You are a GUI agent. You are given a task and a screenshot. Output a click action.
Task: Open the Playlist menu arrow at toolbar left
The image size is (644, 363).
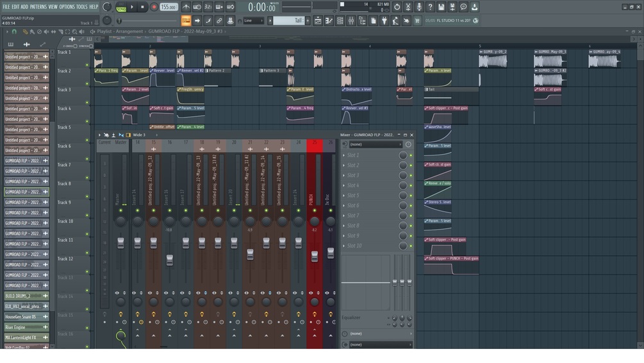pyautogui.click(x=7, y=31)
